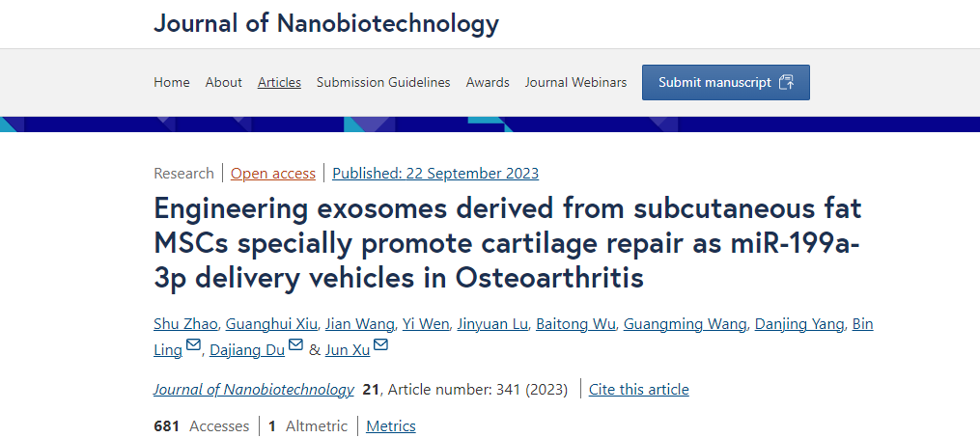Viewport: 980px width, 438px height.
Task: Open author Danjing Yang link
Action: [800, 324]
